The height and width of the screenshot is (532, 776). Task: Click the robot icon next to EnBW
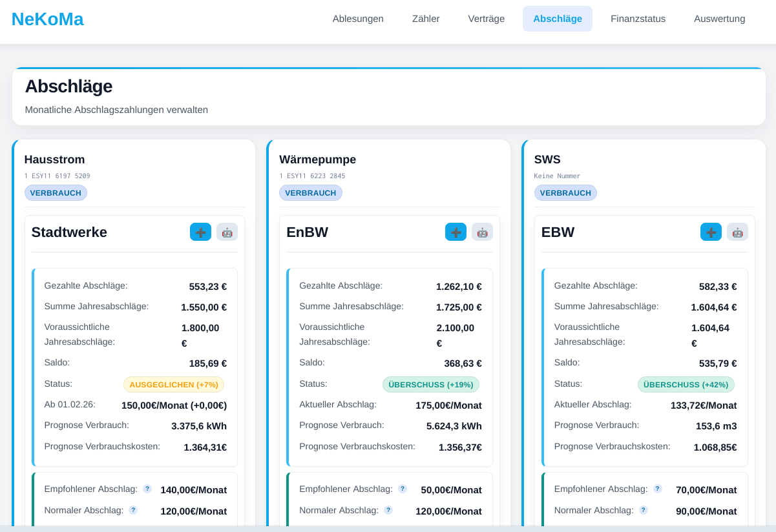(482, 232)
